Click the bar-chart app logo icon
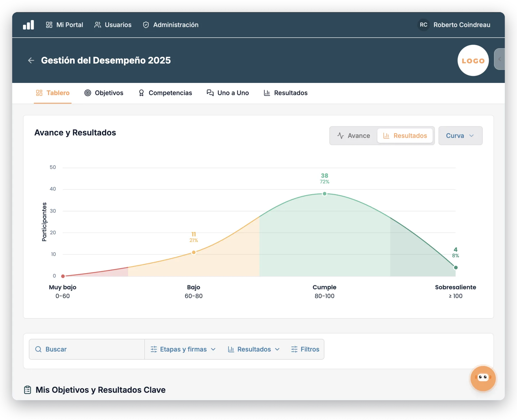Viewport: 517px width, 420px height. (x=28, y=25)
